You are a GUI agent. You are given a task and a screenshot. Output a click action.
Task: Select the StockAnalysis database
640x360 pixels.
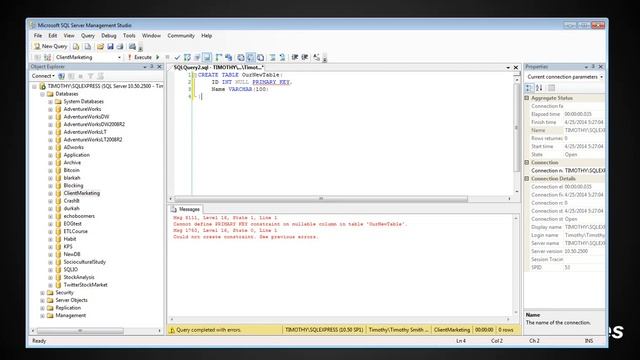click(x=79, y=278)
